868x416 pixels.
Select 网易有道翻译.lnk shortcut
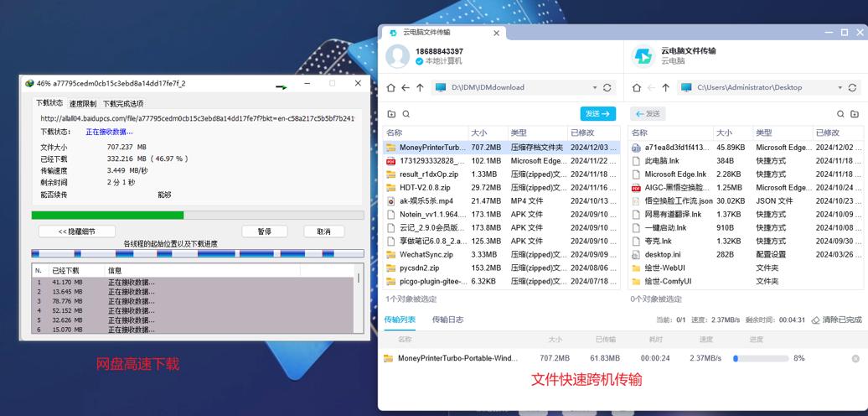pos(745,215)
